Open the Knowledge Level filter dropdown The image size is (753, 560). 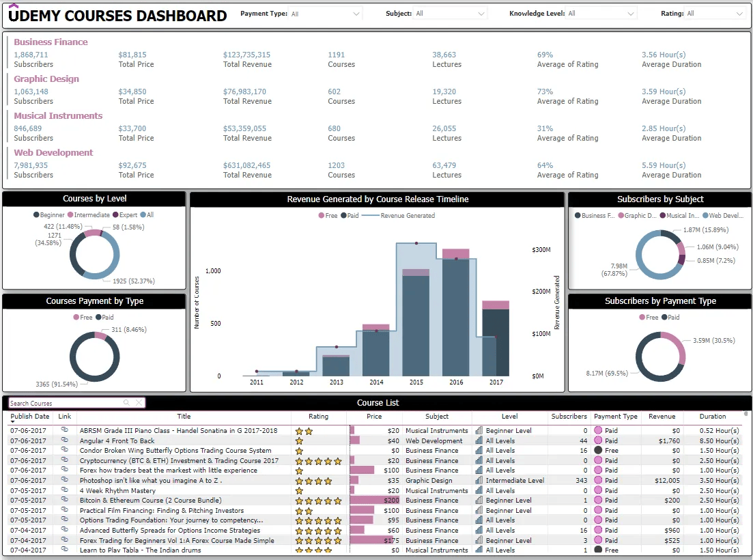pos(601,14)
